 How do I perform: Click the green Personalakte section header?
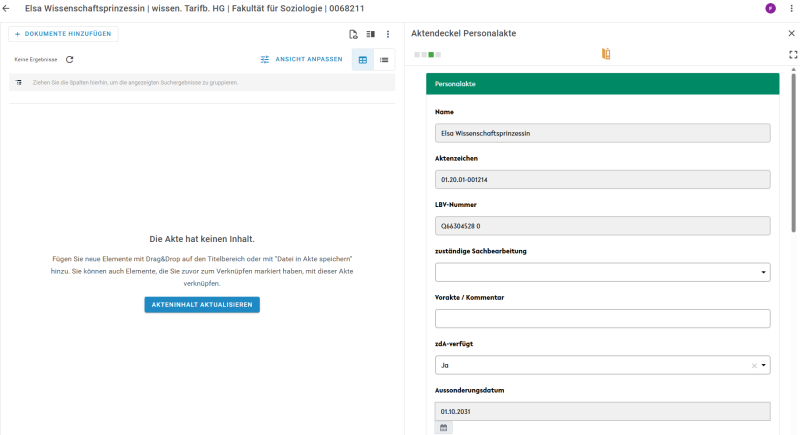pyautogui.click(x=603, y=84)
